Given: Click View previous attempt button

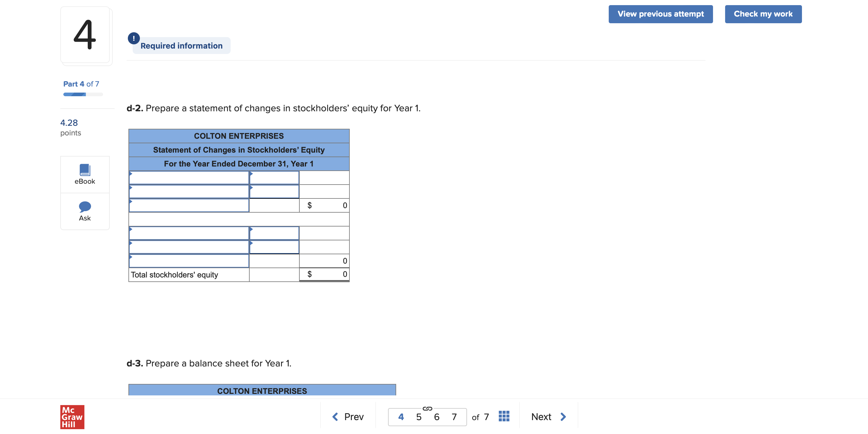Looking at the screenshot, I should click(660, 14).
